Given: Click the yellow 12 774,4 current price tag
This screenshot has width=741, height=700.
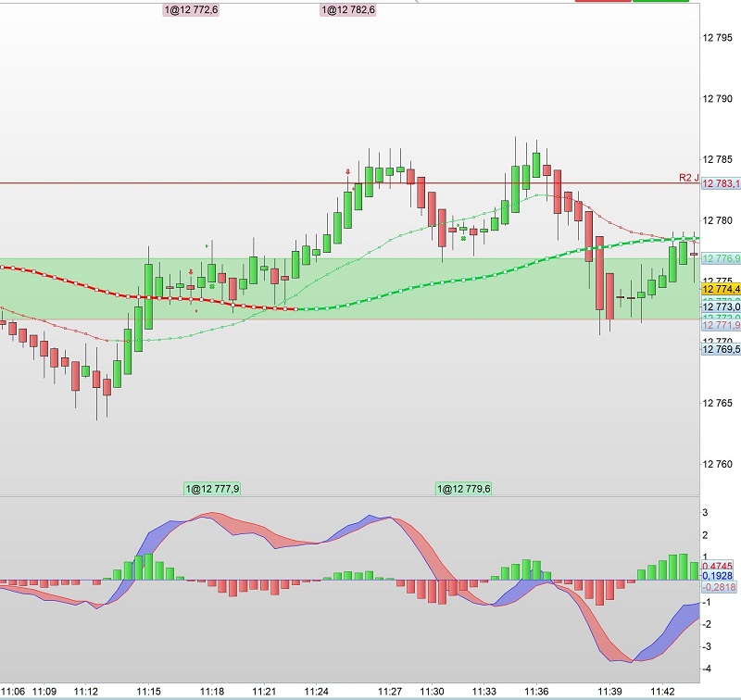Looking at the screenshot, I should [x=721, y=289].
